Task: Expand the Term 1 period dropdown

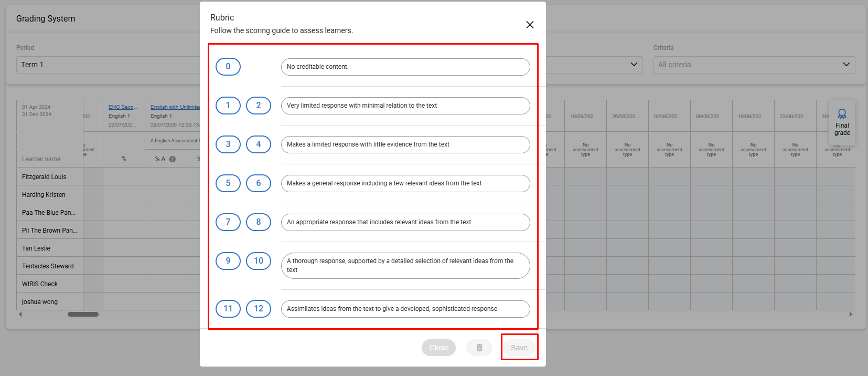Action: click(108, 65)
